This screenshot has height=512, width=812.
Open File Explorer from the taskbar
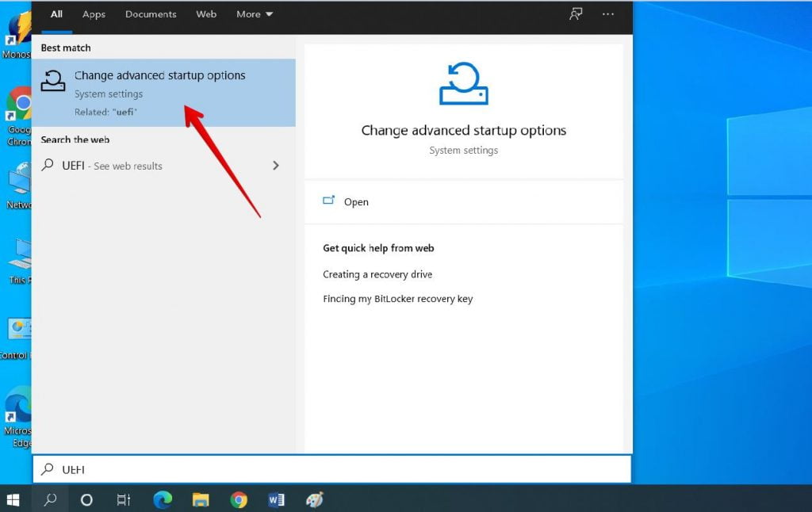(x=201, y=499)
